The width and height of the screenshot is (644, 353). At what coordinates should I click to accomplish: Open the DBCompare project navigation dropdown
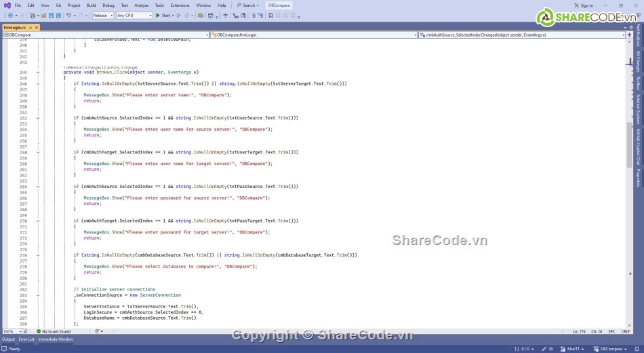[106, 35]
